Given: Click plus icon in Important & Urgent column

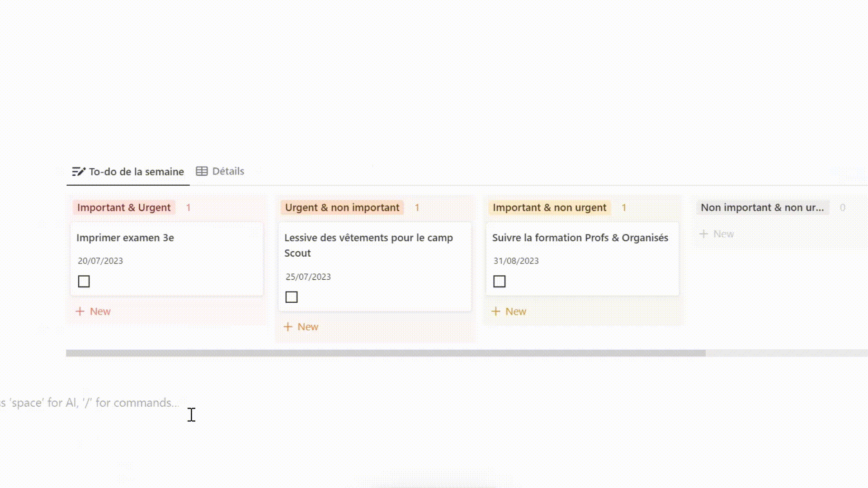Looking at the screenshot, I should pos(80,311).
